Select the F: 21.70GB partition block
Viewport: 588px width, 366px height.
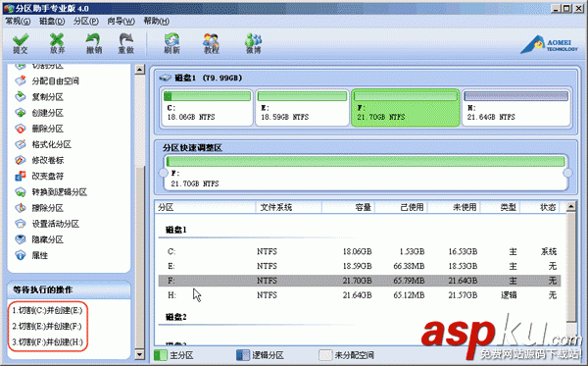click(x=406, y=107)
